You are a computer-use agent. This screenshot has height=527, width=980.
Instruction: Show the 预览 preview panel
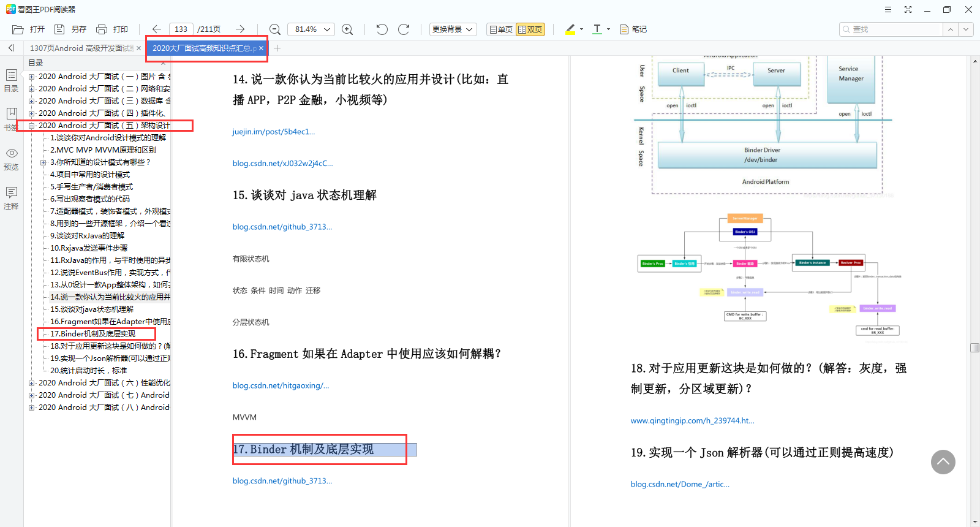click(11, 159)
